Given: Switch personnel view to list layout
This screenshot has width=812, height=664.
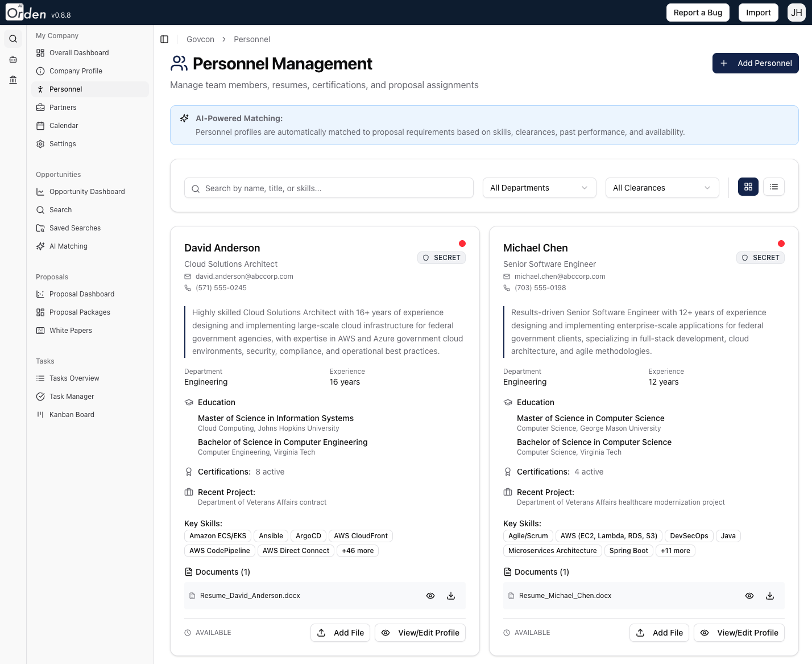Looking at the screenshot, I should tap(773, 187).
